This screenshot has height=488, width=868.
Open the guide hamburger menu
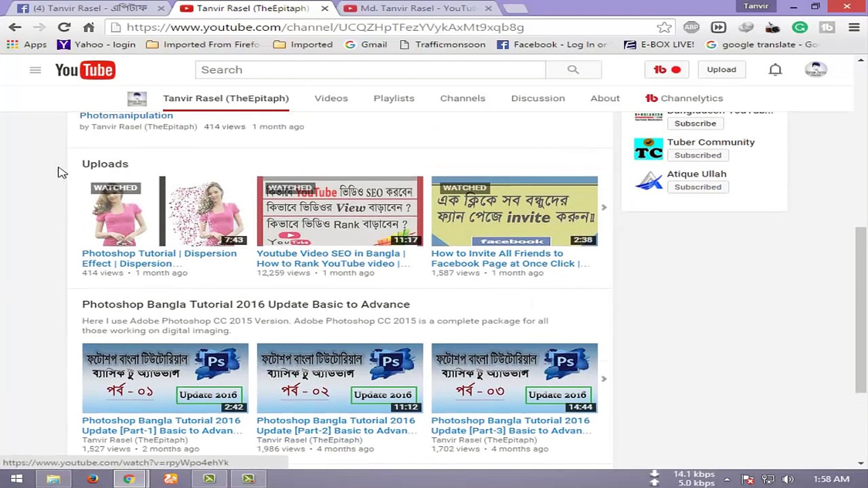click(x=35, y=70)
